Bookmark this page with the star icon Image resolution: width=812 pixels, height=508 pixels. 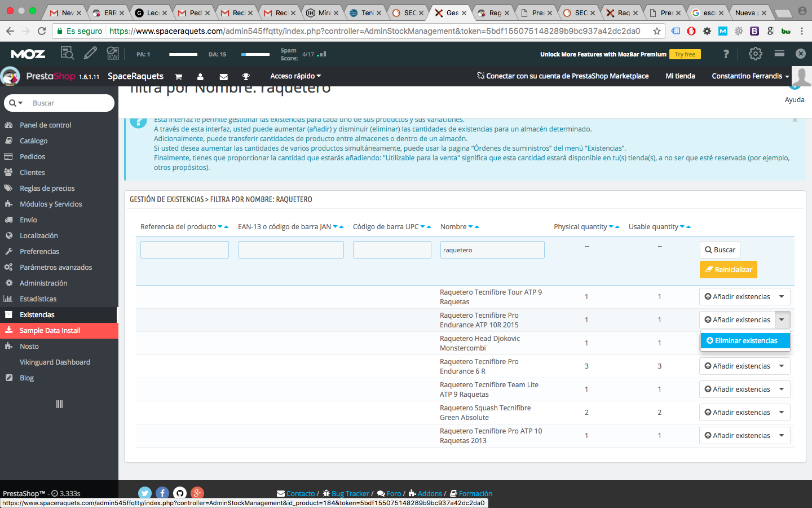pos(657,31)
